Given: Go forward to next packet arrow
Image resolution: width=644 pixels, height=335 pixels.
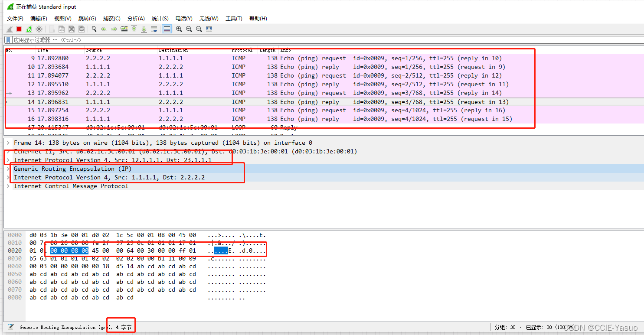Looking at the screenshot, I should [114, 29].
